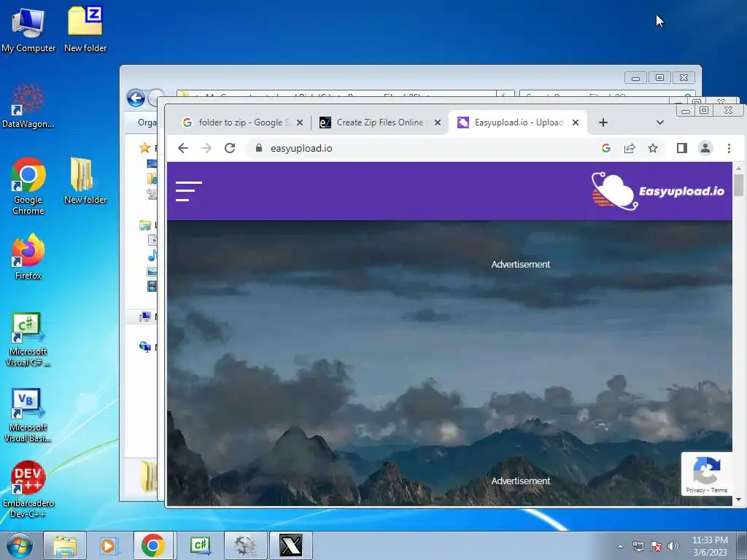The image size is (747, 560).
Task: Select Google Chrome desktop shortcut
Action: 28,186
